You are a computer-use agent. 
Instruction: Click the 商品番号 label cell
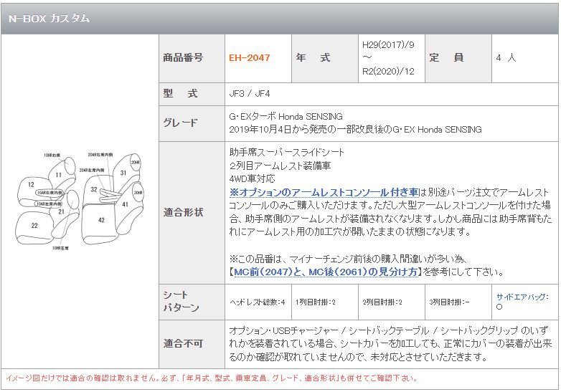192,58
